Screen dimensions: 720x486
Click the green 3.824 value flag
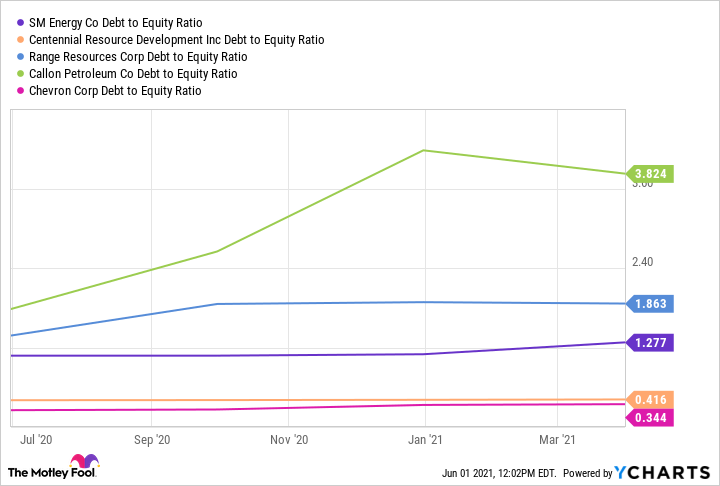coord(649,173)
